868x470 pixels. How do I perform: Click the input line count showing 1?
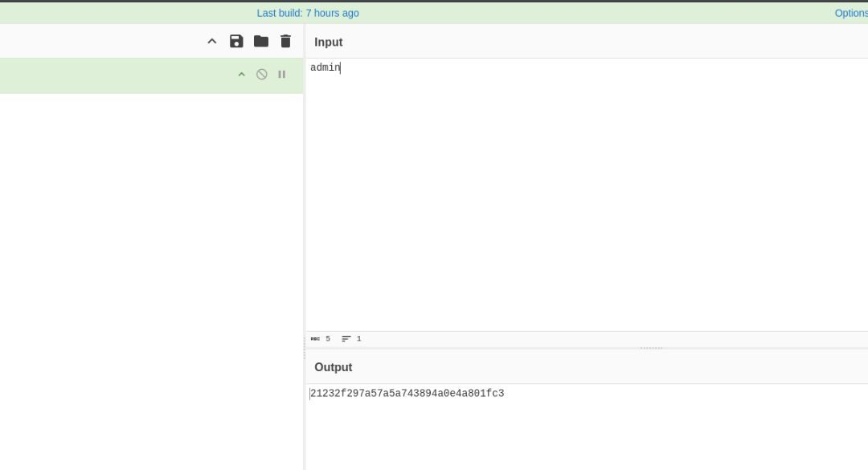pyautogui.click(x=351, y=338)
